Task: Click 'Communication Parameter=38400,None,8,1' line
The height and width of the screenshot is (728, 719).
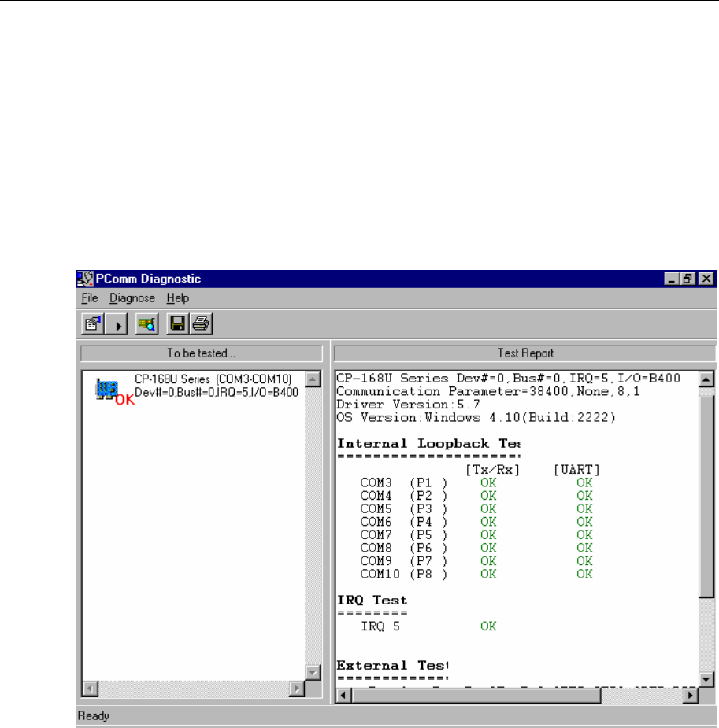Action: (x=488, y=391)
